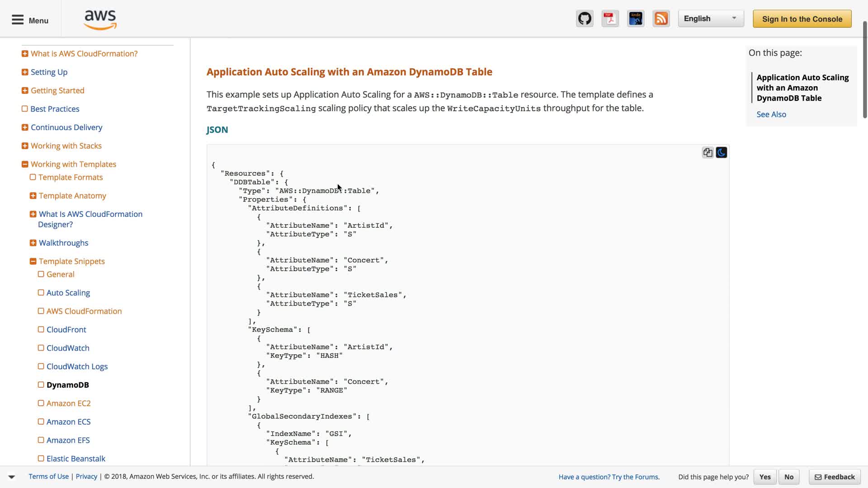Expand What is AWS CloudFormation section

pos(25,54)
